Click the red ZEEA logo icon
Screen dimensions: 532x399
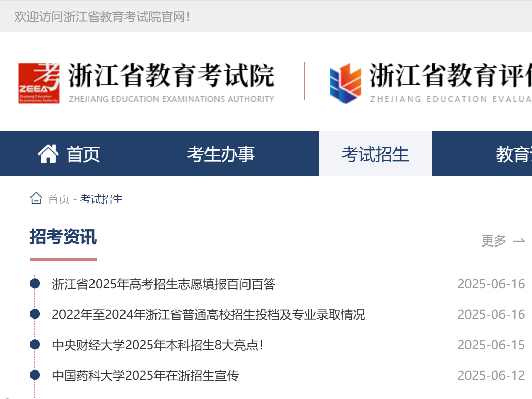[x=39, y=83]
